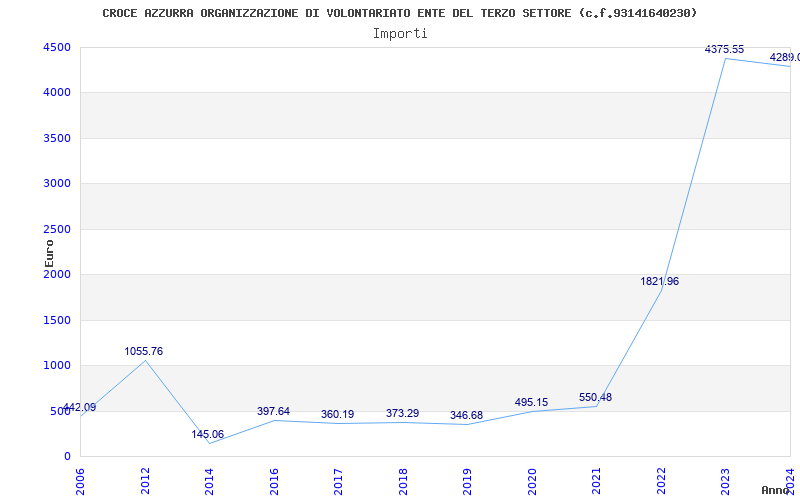800x500 pixels.
Task: Click the 4375.55 data point label
Action: (724, 49)
